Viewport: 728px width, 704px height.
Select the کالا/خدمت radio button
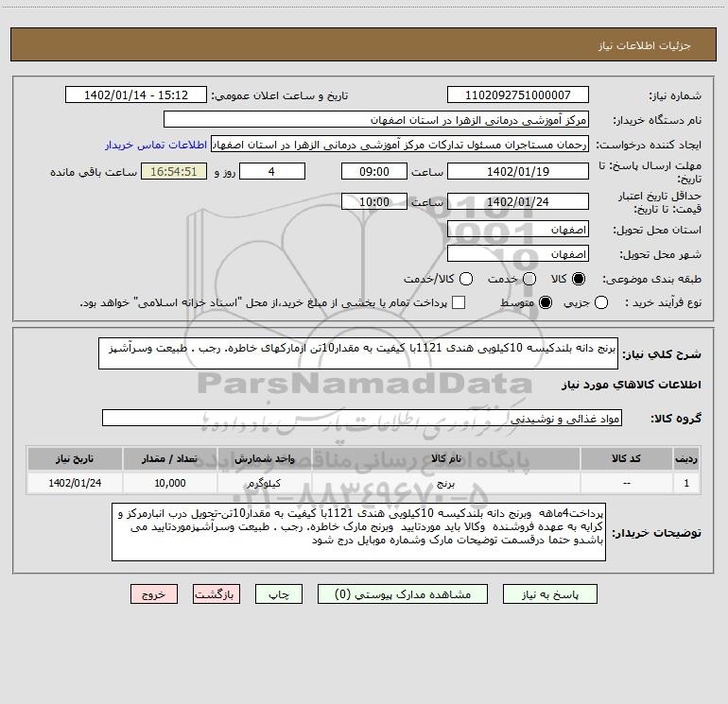[x=466, y=279]
